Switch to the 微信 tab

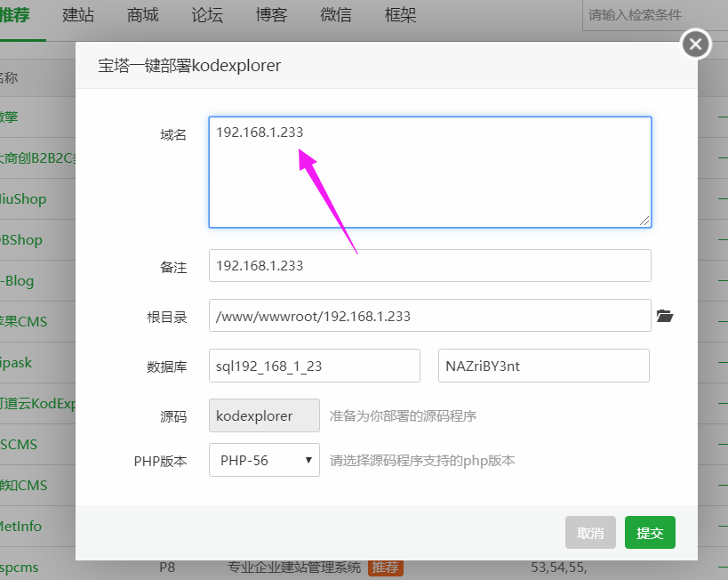tap(336, 15)
